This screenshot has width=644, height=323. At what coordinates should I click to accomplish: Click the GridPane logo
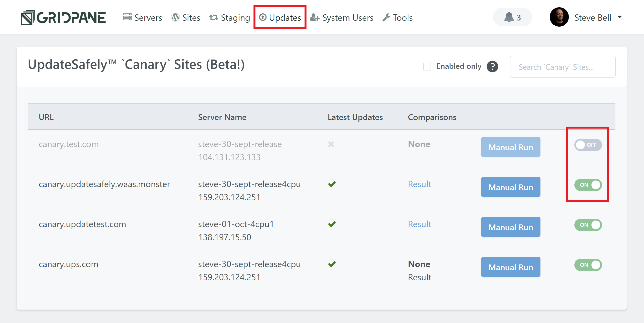pyautogui.click(x=63, y=18)
